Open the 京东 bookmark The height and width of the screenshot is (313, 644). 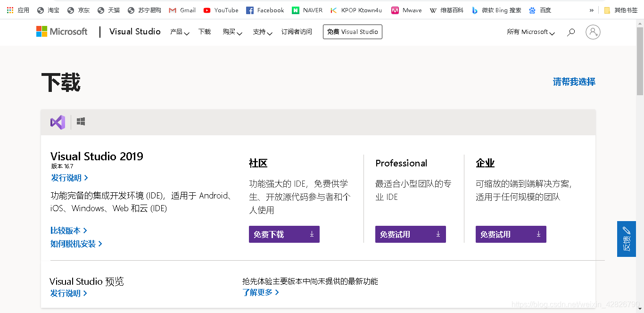[78, 10]
